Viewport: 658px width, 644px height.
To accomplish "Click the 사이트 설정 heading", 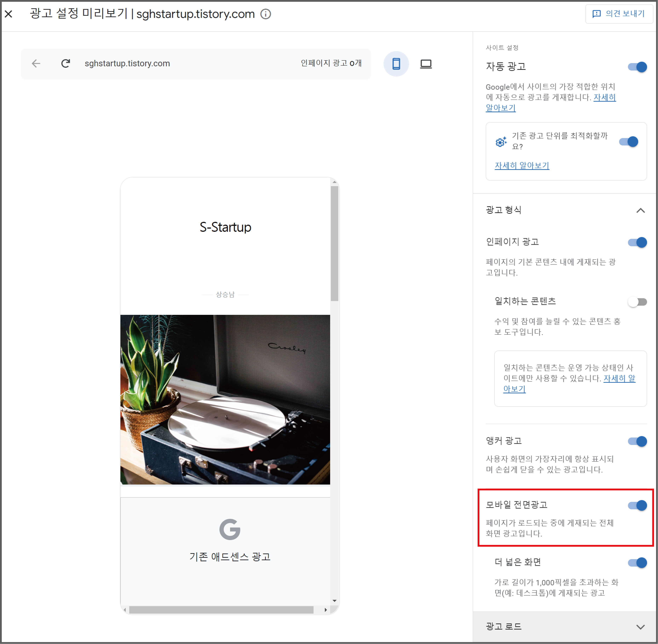I will (502, 48).
